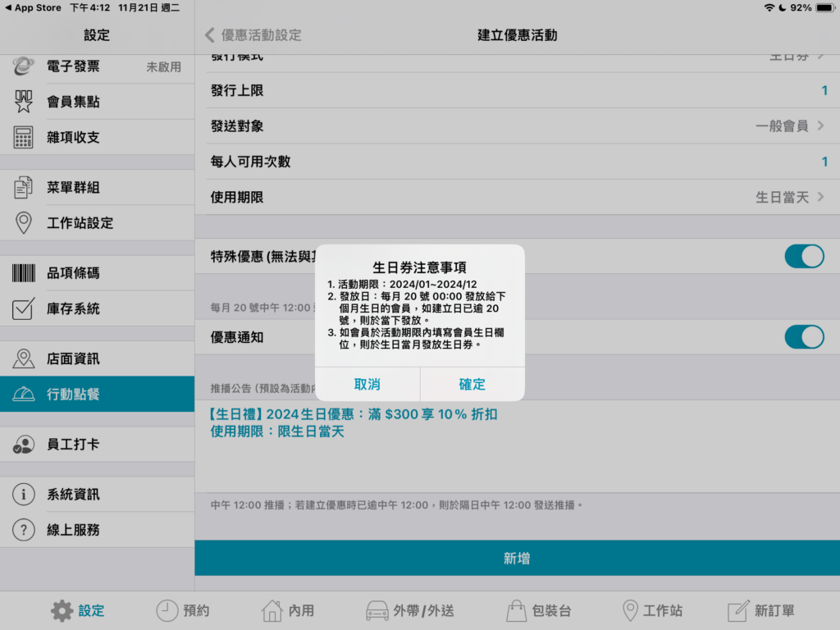Edit the 推播公告 message text field
The height and width of the screenshot is (630, 840).
(517, 443)
